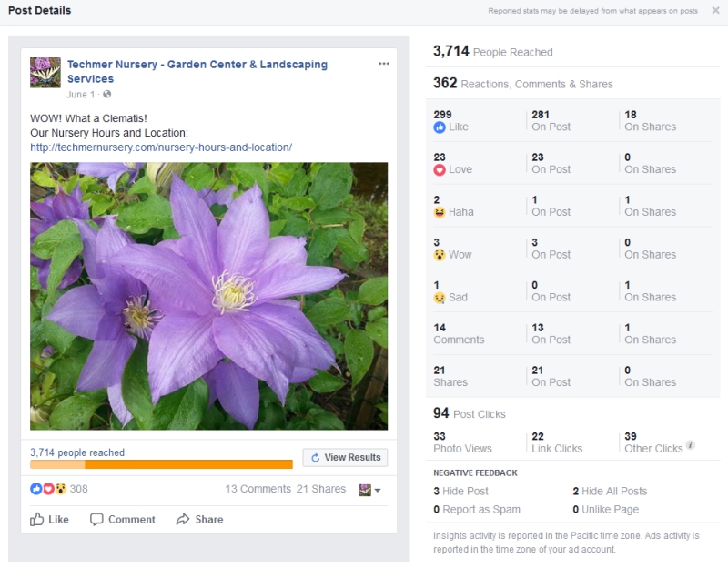Click '21 Shares' stat row
The width and height of the screenshot is (728, 569).
(x=450, y=376)
